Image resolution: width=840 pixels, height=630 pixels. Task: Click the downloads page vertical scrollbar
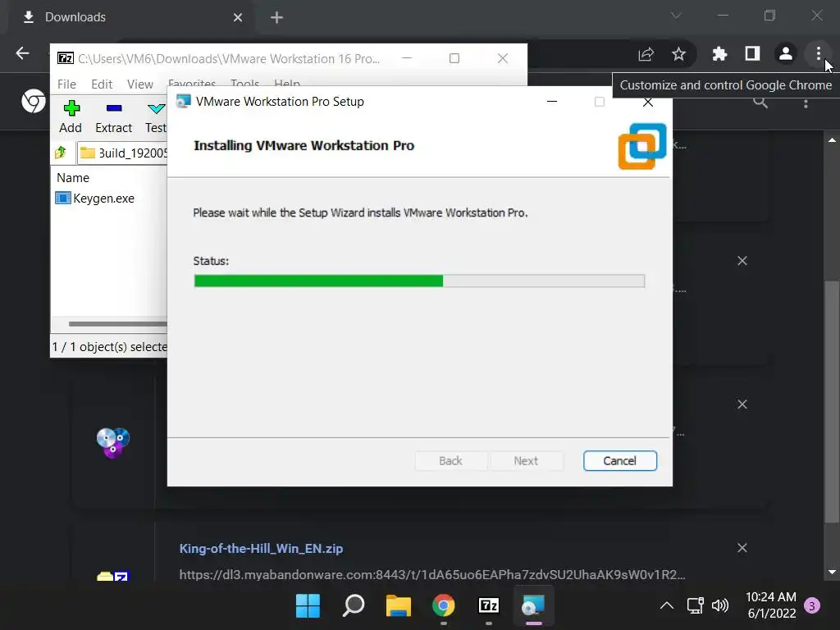832,402
